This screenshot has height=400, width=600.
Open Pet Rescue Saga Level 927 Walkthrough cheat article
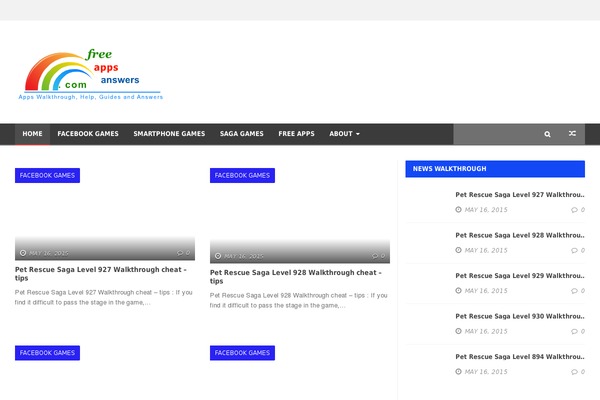[101, 274]
